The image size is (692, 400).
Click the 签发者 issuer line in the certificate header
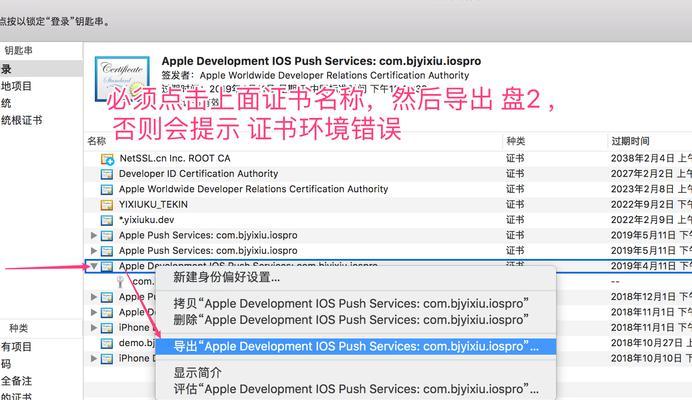(x=315, y=75)
